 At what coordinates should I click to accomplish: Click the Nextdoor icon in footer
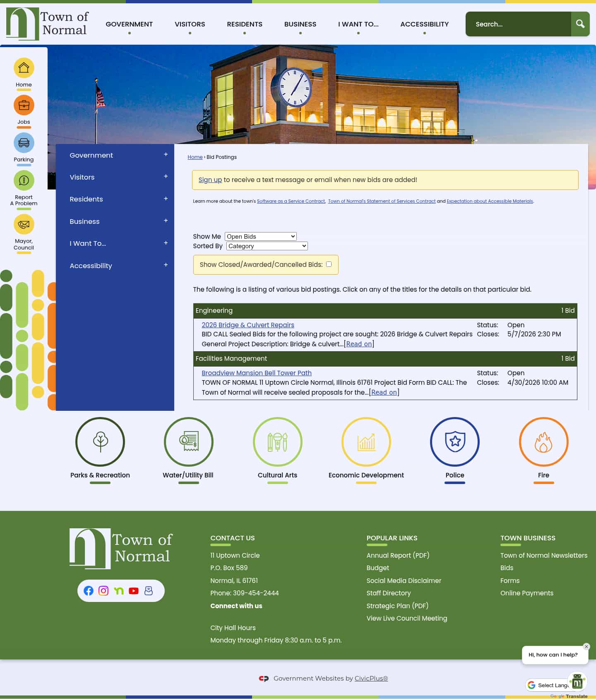click(x=119, y=591)
